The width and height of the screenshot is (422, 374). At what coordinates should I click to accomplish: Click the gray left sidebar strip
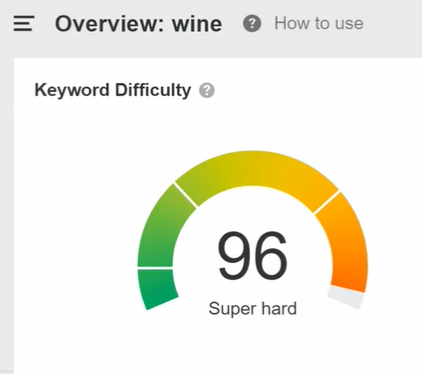(x=7, y=215)
